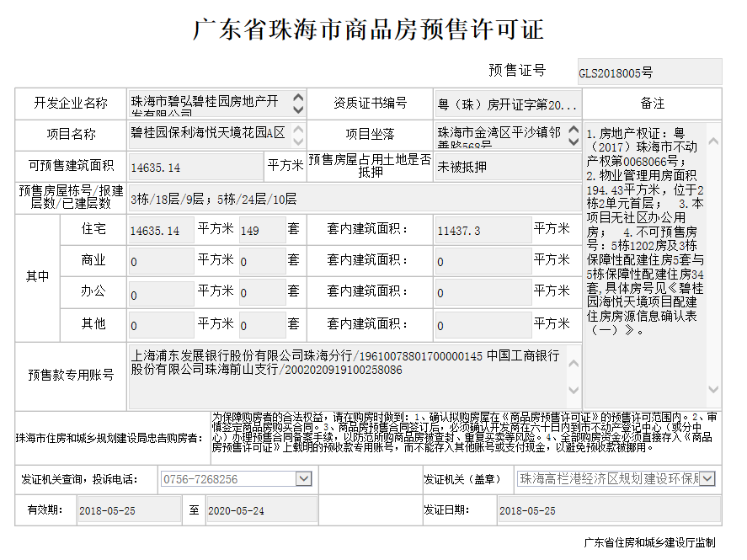Click the down arrow in the 开发企业名称 field
This screenshot has height=560, width=747.
[x=297, y=109]
